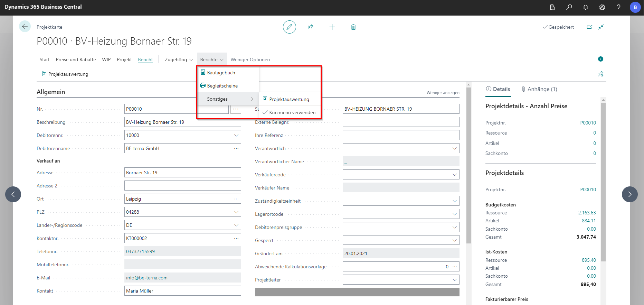
Task: Select Bautagebuch from Berichte menu
Action: [x=221, y=73]
